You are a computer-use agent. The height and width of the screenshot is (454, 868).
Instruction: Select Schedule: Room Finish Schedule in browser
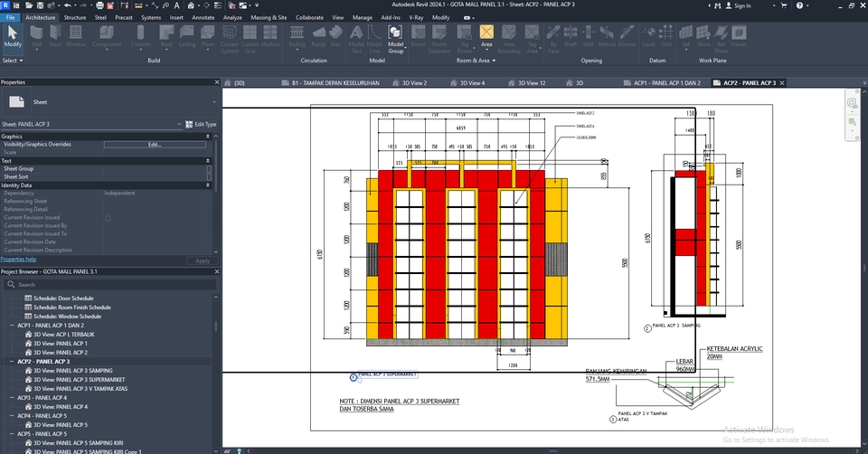[72, 307]
